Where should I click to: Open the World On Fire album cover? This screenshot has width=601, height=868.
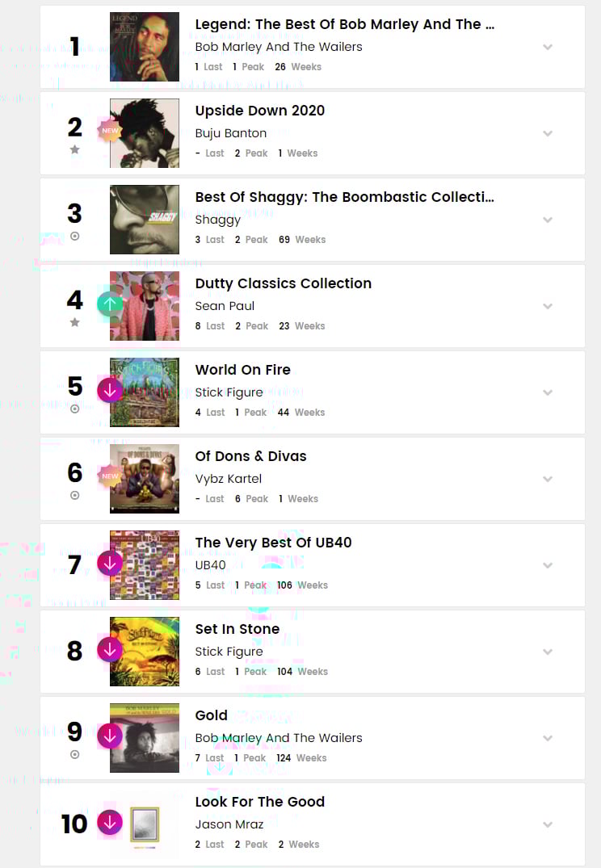[x=145, y=392]
